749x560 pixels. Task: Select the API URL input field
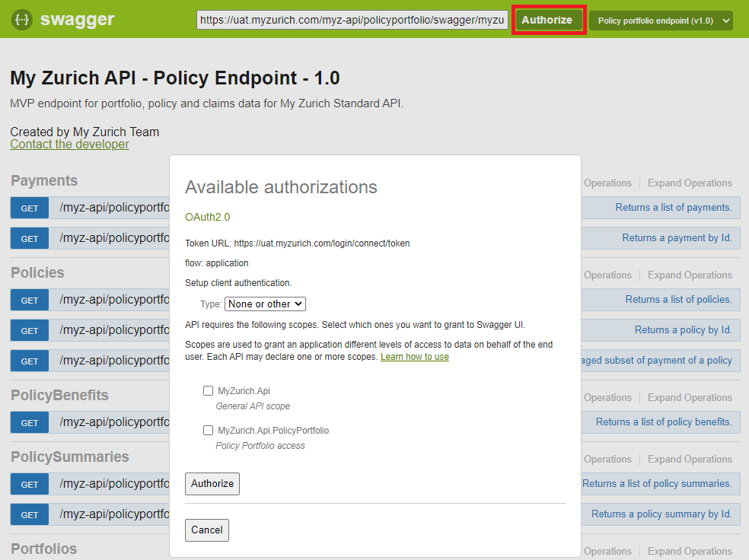coord(352,19)
